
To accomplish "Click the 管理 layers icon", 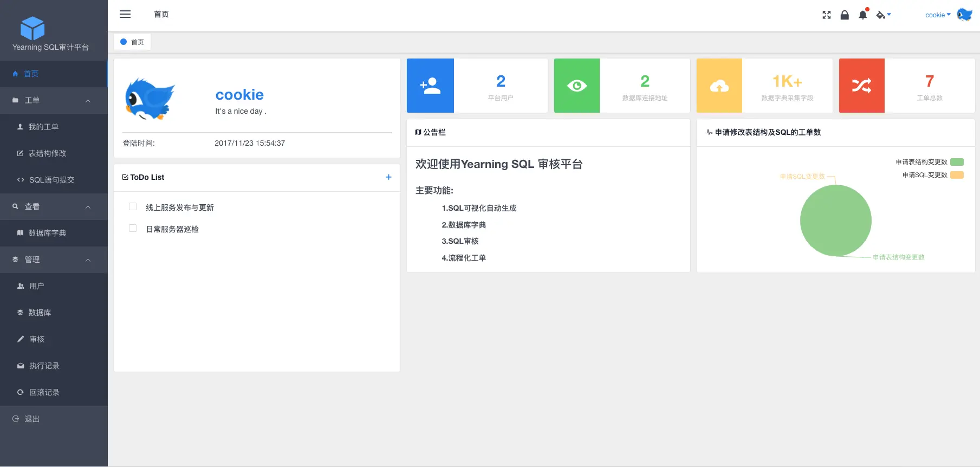I will (15, 260).
